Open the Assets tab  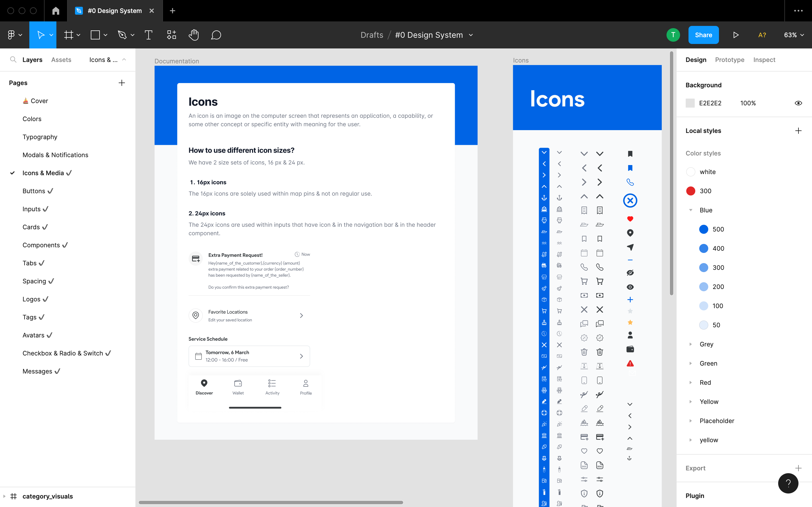point(61,60)
